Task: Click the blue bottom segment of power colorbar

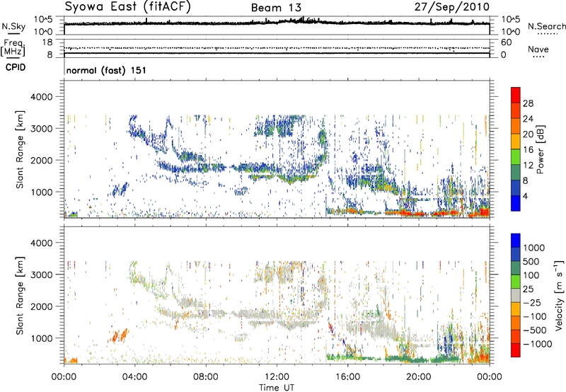Action: [516, 203]
